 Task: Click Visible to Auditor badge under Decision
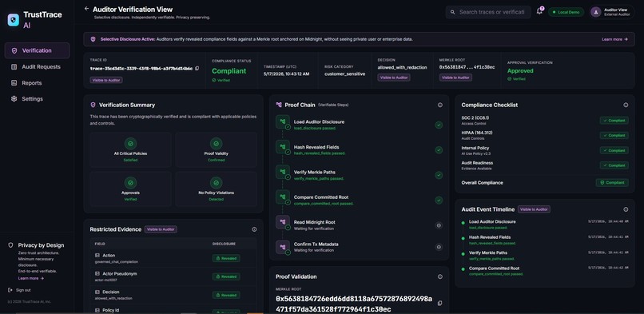point(394,78)
